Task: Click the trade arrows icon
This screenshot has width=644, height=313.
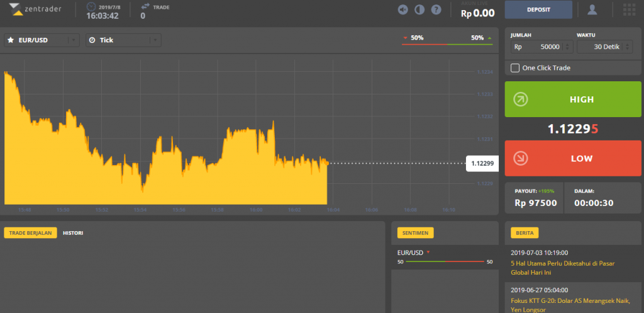Action: pyautogui.click(x=145, y=6)
